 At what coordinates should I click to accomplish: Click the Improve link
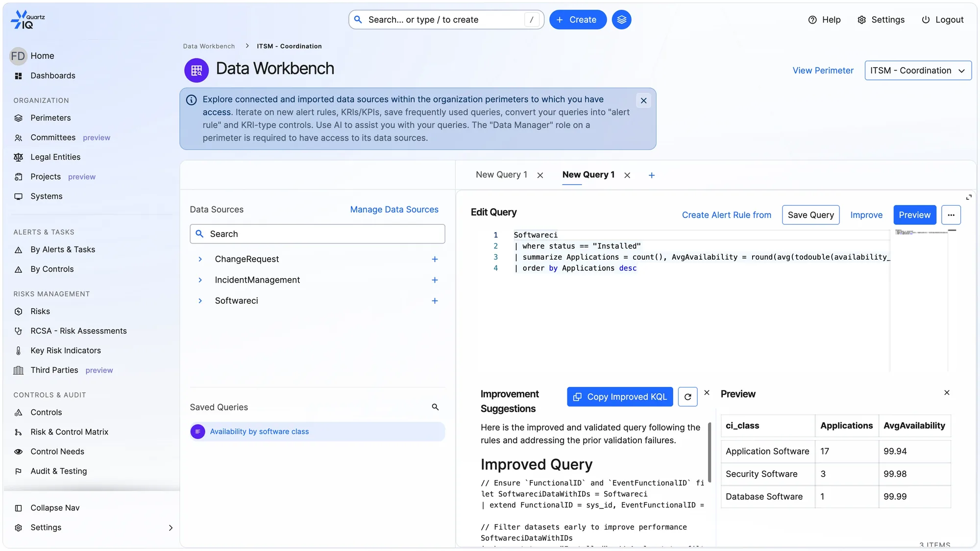866,215
